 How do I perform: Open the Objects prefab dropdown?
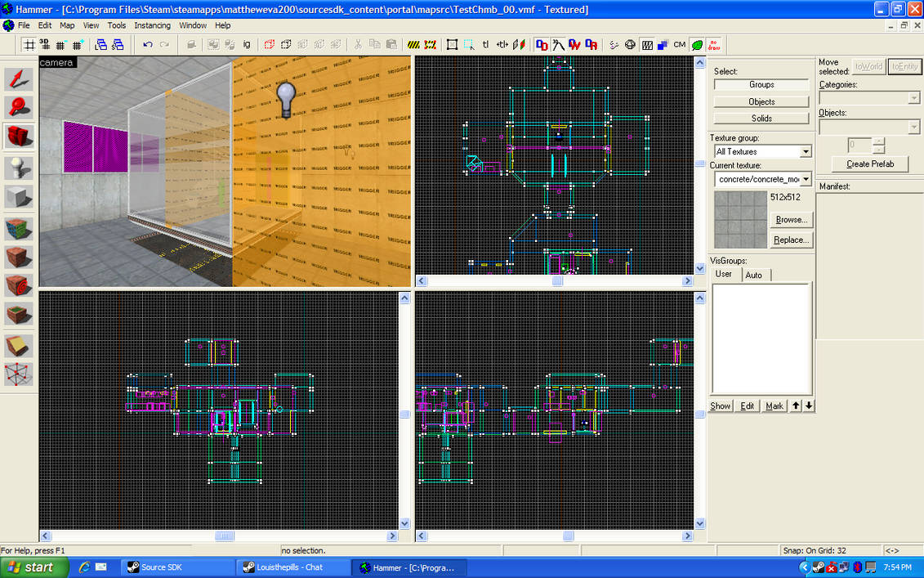pyautogui.click(x=914, y=127)
